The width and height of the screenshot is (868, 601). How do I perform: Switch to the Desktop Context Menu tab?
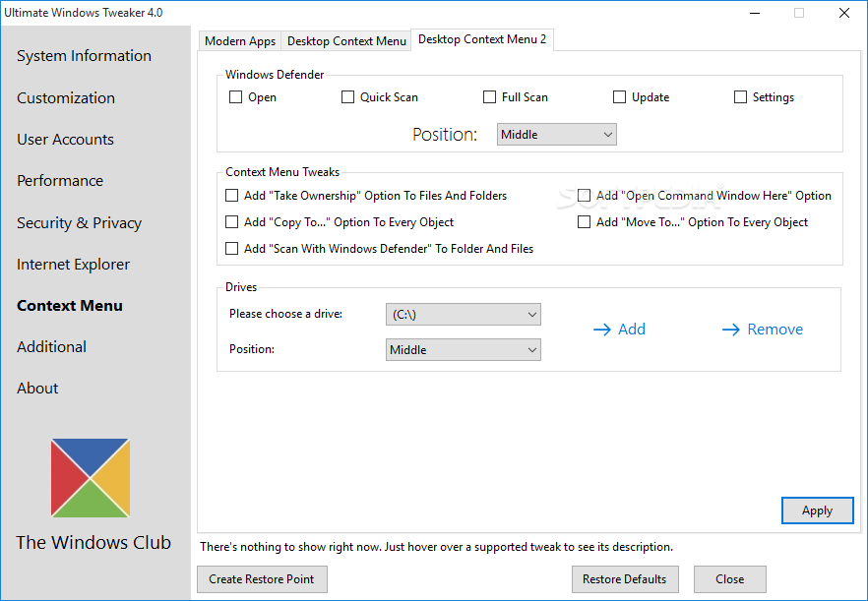[x=346, y=41]
